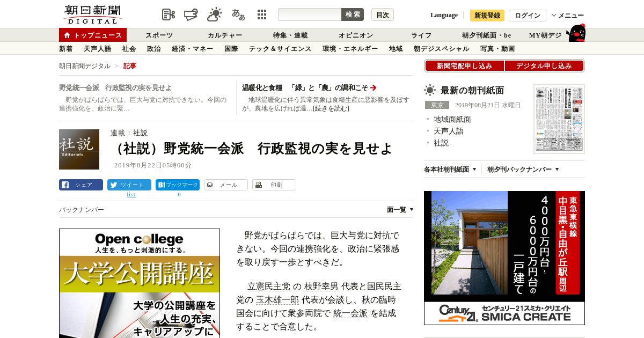
Task: Click the 新規登録 register button
Action: 487,16
